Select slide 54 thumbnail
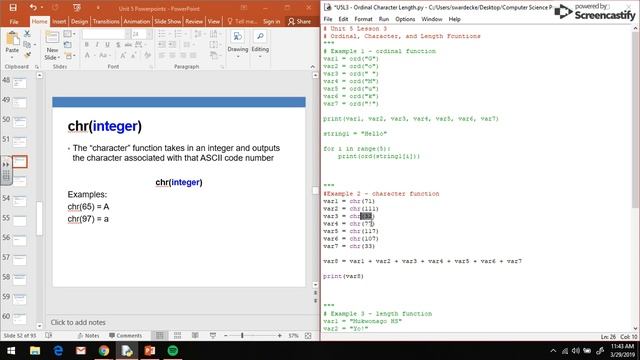 tap(20, 201)
